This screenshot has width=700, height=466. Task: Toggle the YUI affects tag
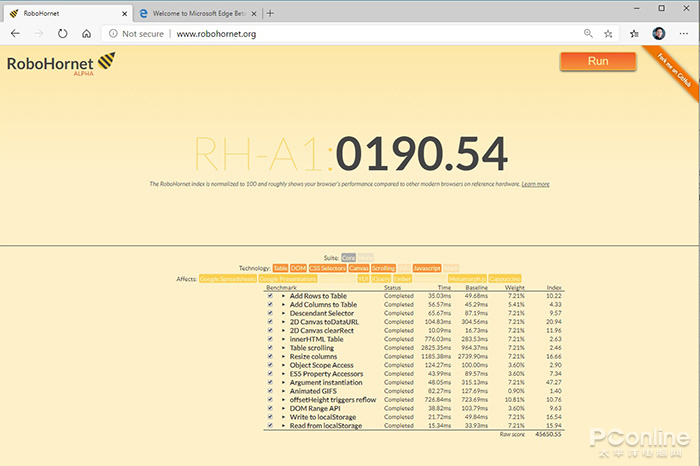tap(363, 279)
